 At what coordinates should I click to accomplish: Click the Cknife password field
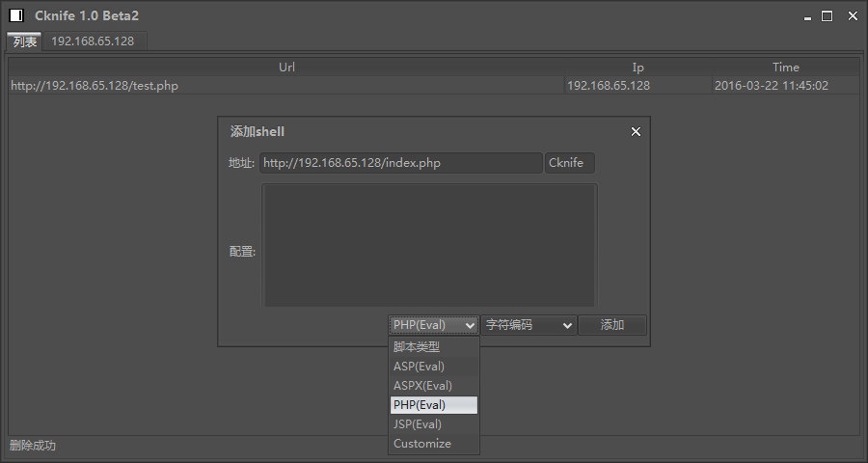coord(570,163)
